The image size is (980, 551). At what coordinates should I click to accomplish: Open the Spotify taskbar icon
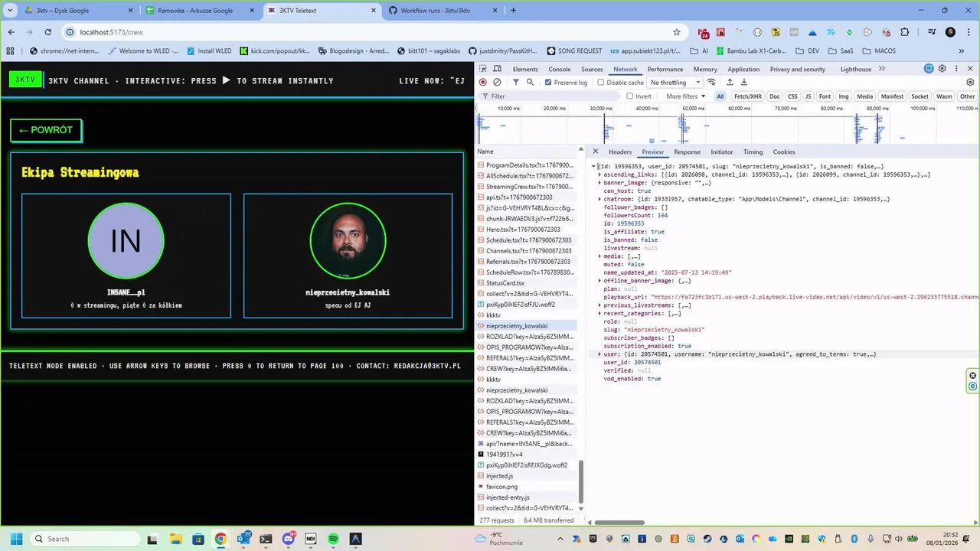point(333,539)
